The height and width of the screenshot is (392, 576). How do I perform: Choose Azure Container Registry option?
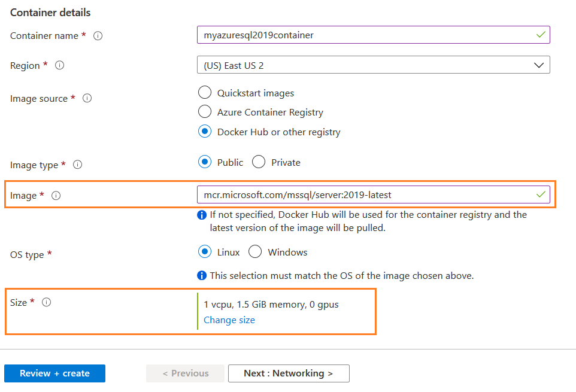click(205, 112)
